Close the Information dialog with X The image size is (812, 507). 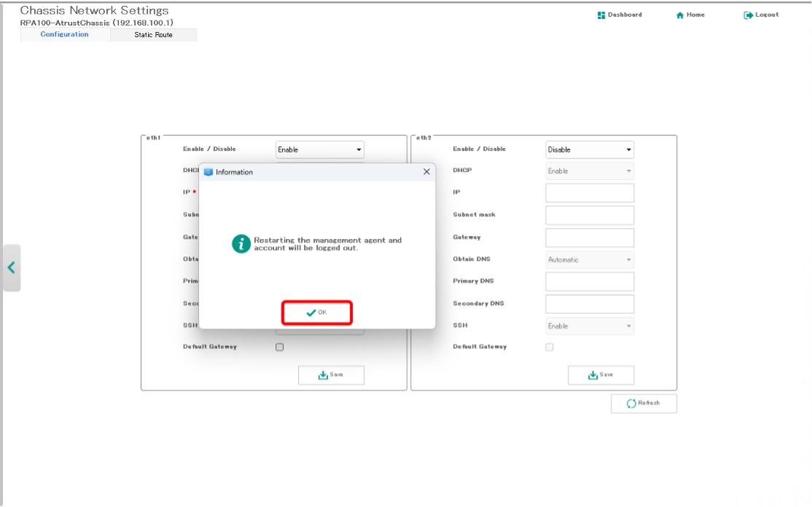click(426, 172)
